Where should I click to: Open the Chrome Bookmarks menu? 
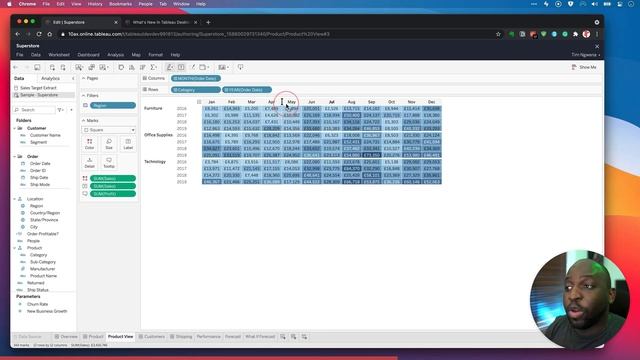click(x=120, y=4)
